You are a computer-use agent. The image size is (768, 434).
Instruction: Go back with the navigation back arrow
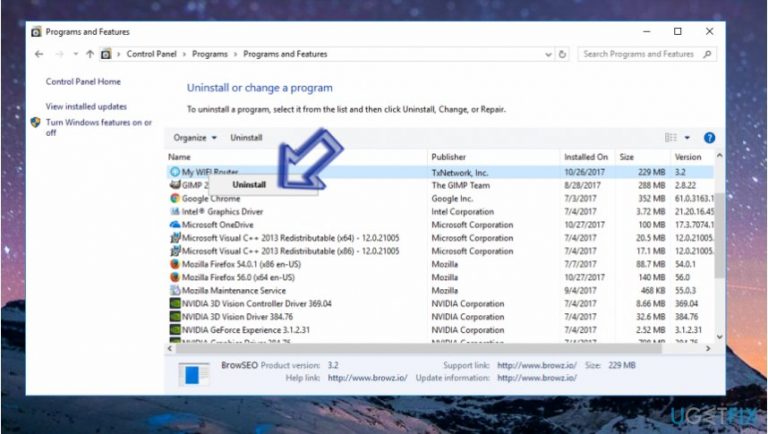(x=39, y=54)
